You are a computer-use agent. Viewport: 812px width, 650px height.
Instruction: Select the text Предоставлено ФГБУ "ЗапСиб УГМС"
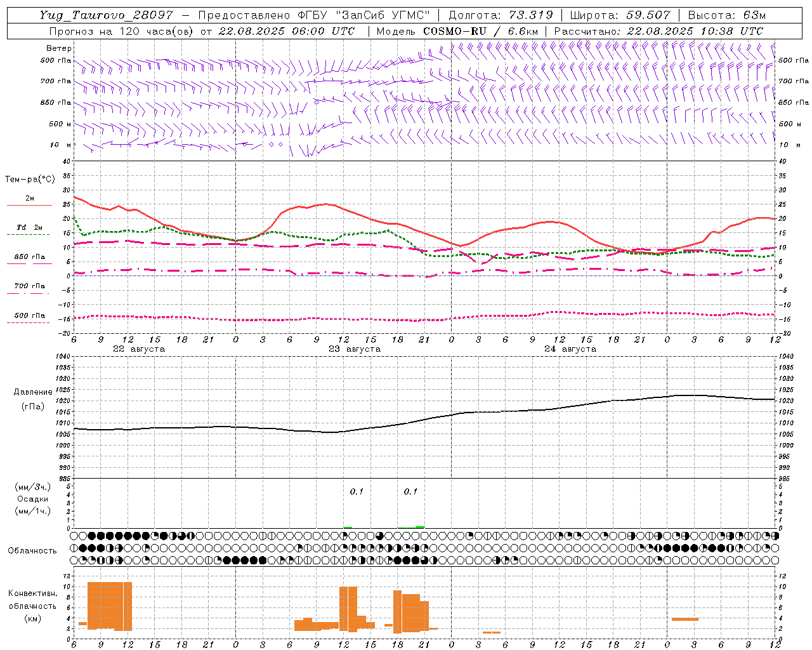coord(314,15)
